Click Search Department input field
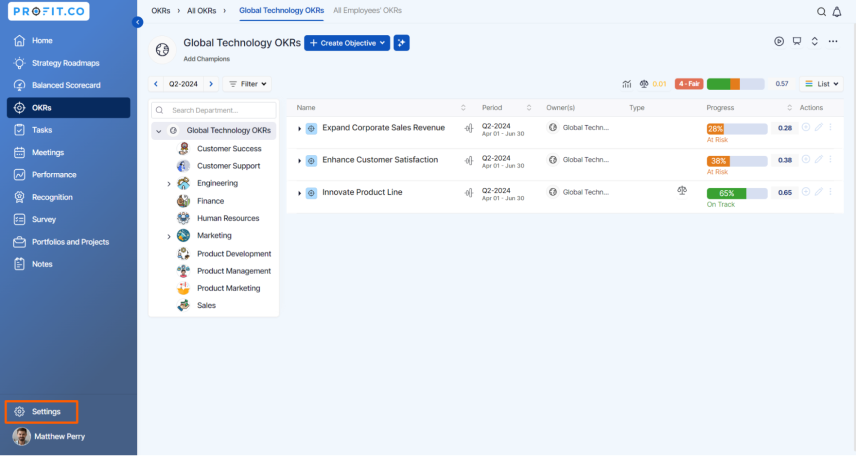Screen dimensions: 856x456 [x=214, y=110]
